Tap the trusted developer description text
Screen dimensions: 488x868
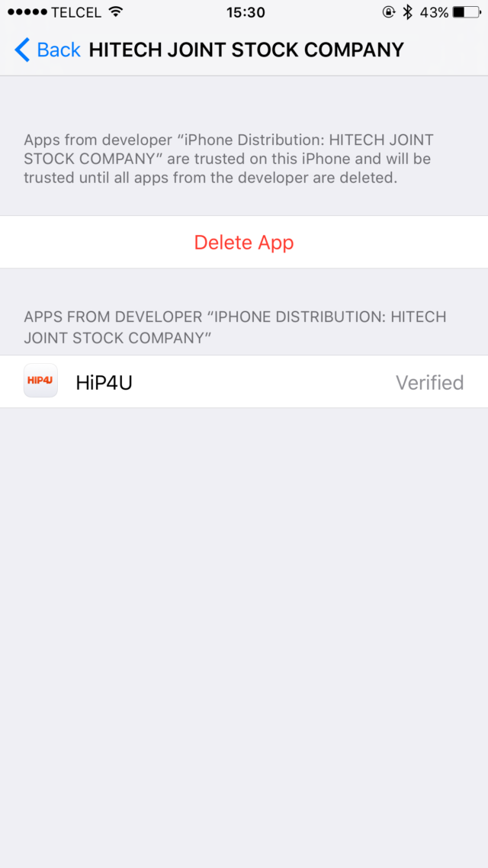tap(229, 159)
